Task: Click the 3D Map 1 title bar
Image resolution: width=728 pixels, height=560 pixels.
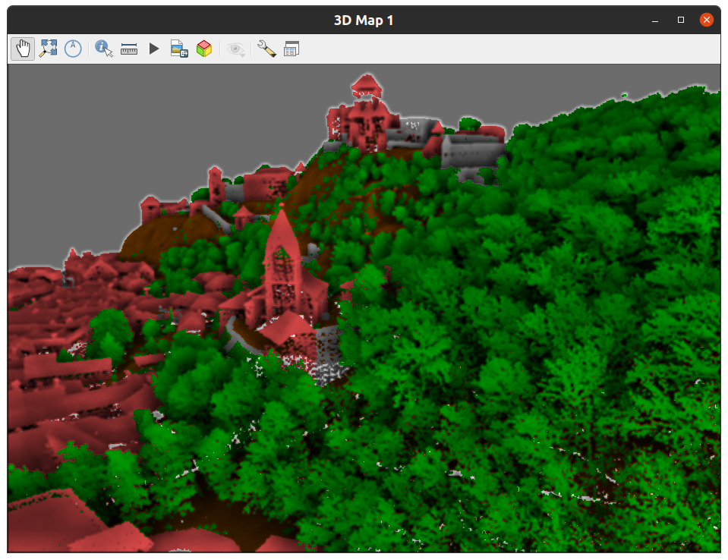Action: click(363, 20)
